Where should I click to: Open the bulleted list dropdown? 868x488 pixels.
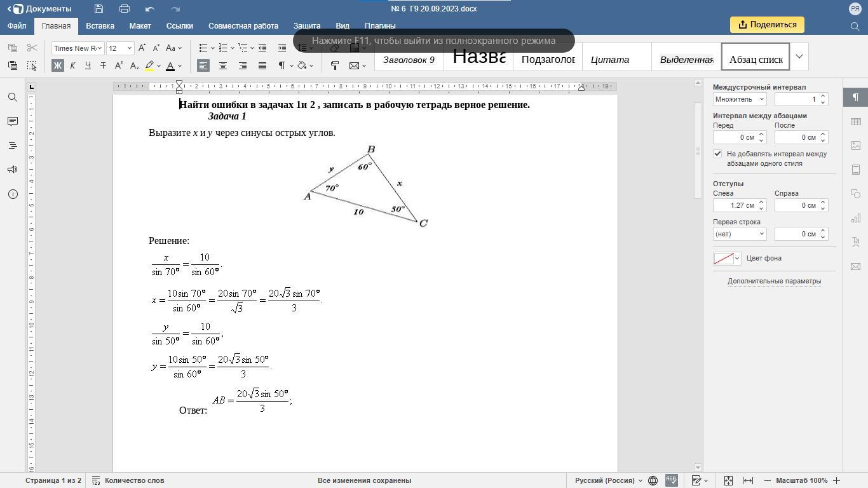point(213,48)
